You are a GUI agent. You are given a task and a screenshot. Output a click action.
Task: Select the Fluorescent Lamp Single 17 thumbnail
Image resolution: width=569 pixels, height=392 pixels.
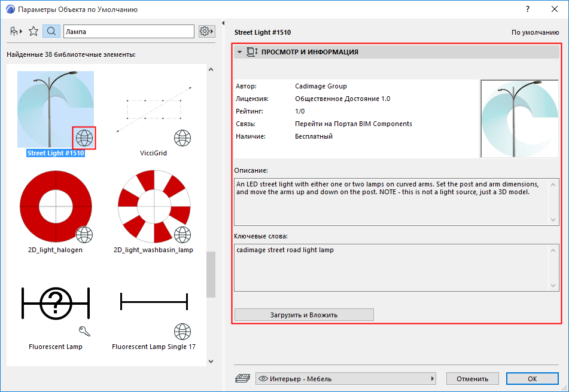coord(154,303)
